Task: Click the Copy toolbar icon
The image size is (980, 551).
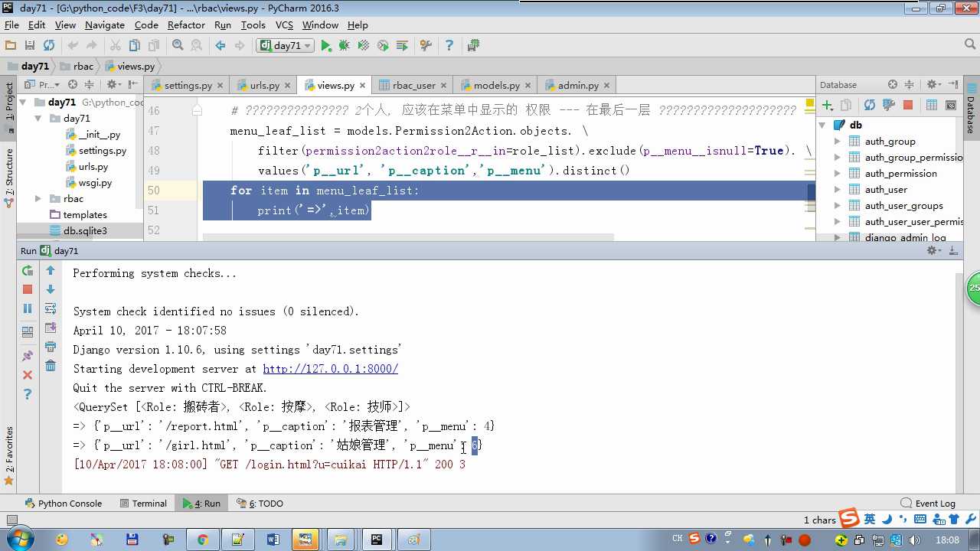Action: pos(135,46)
